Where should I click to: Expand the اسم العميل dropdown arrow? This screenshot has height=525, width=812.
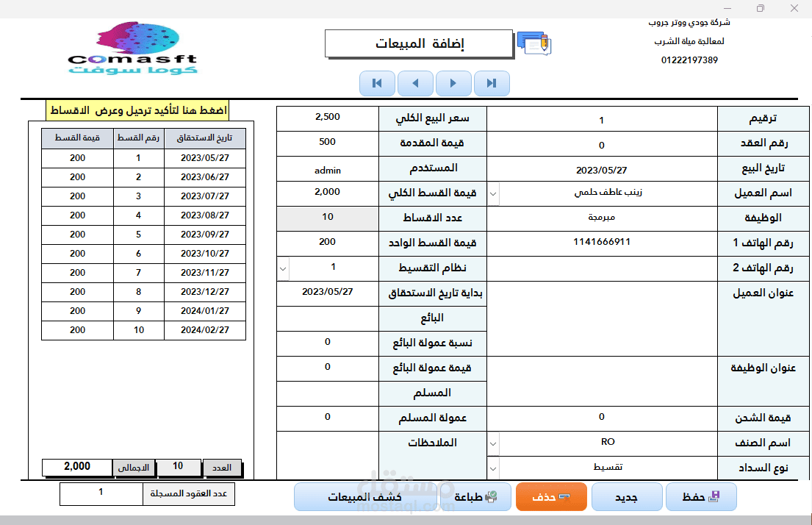click(x=493, y=194)
